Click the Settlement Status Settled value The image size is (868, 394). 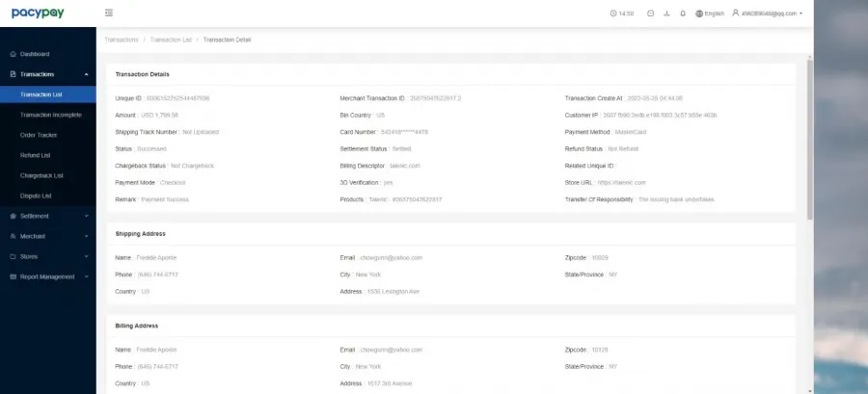(401, 149)
